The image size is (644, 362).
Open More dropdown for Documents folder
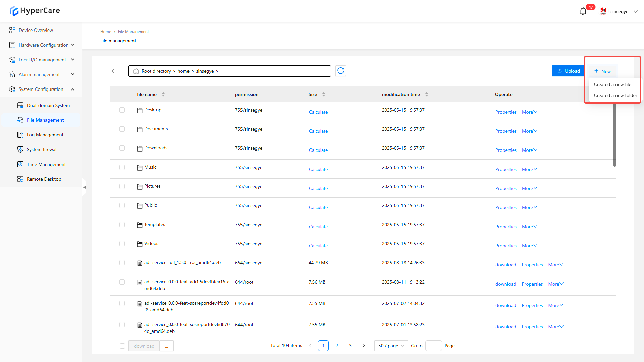[529, 131]
